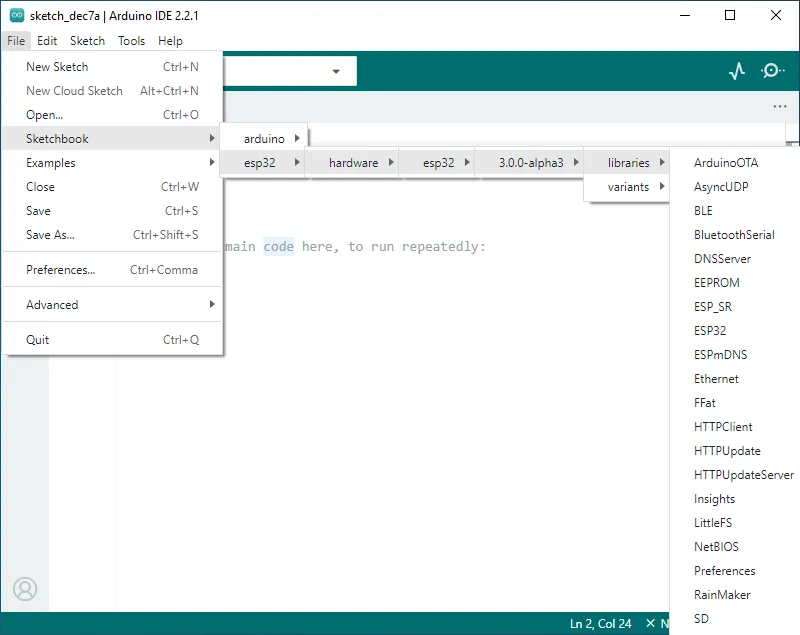Click Quit in the File menu

pos(38,340)
